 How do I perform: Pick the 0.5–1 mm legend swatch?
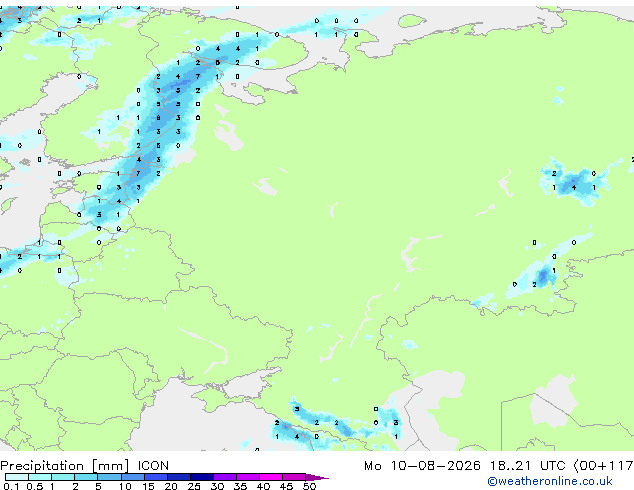point(40,477)
